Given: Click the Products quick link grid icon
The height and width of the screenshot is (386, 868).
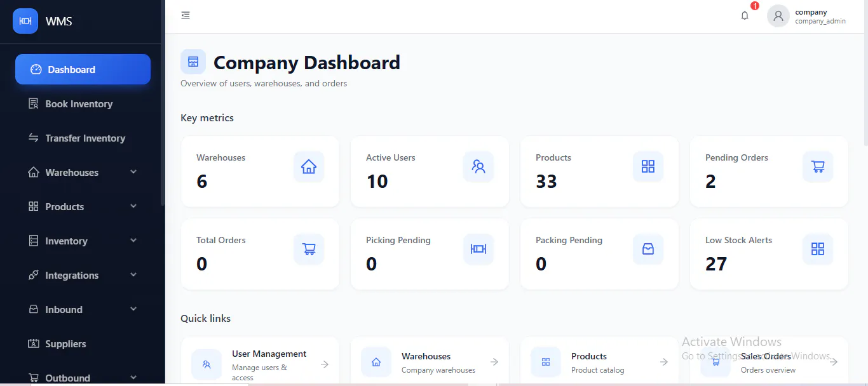Looking at the screenshot, I should 546,362.
